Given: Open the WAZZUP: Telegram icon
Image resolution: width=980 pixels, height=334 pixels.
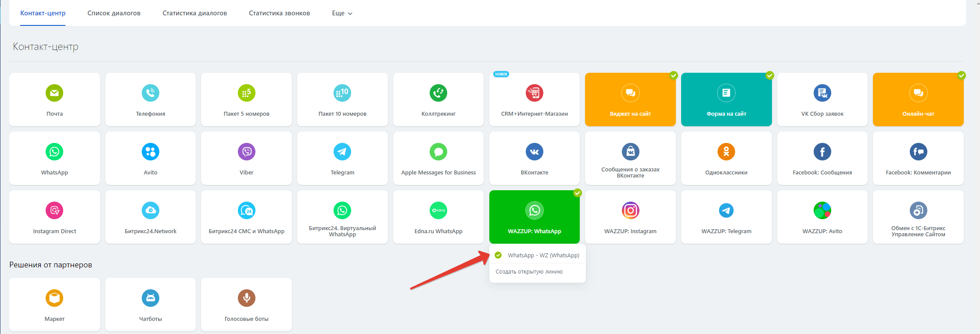Looking at the screenshot, I should [x=726, y=210].
